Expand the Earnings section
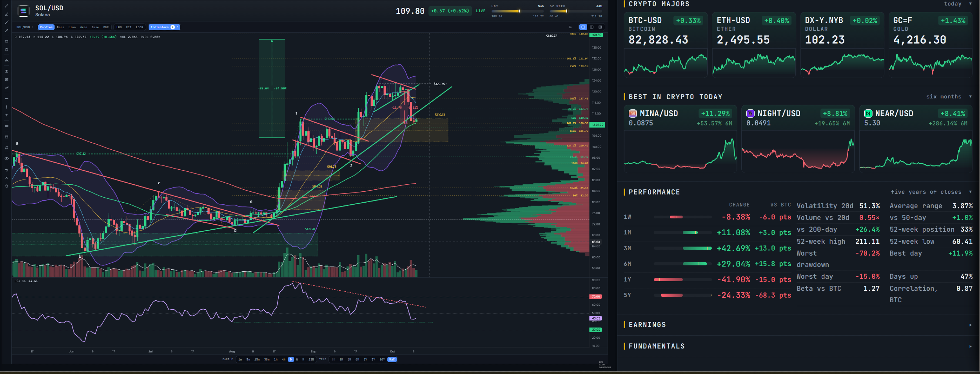This screenshot has width=980, height=374. pyautogui.click(x=798, y=325)
